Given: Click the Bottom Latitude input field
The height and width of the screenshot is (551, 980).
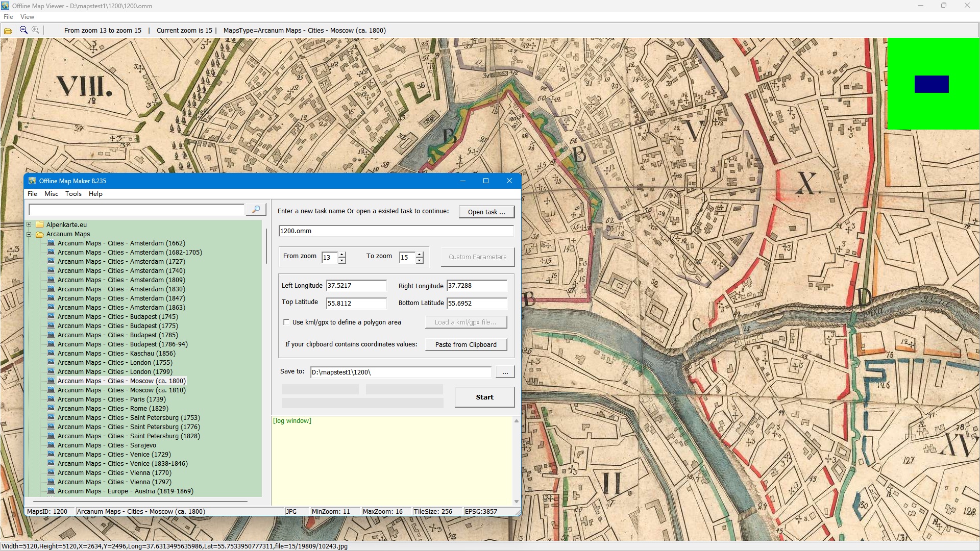Looking at the screenshot, I should point(477,304).
